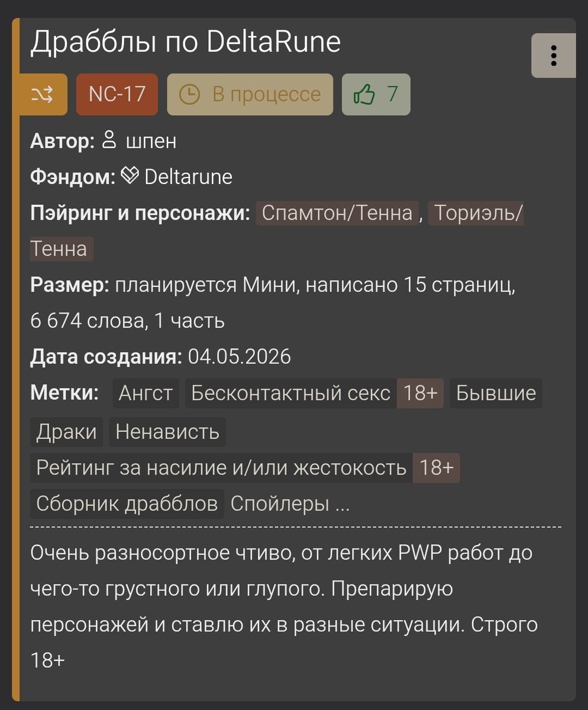Screen dimensions: 588x710
Task: Click the creation date '04.05.2026'
Action: (240, 357)
